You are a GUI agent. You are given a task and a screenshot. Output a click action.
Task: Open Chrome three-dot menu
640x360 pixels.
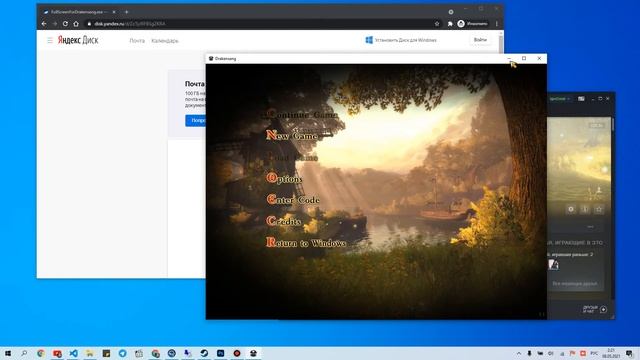click(497, 24)
